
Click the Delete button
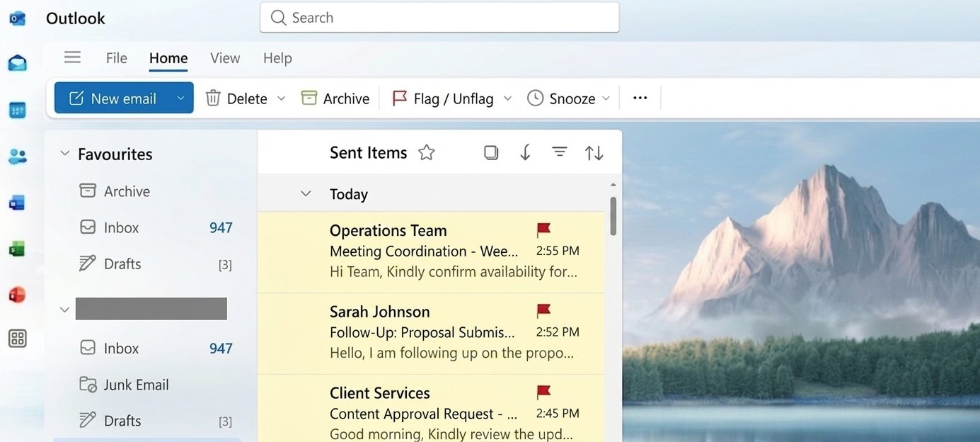tap(236, 98)
